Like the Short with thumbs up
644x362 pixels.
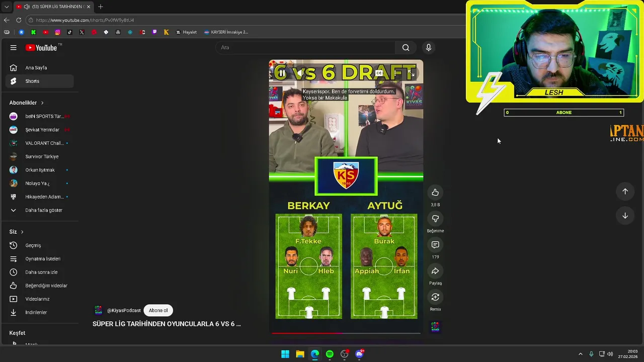point(435,193)
